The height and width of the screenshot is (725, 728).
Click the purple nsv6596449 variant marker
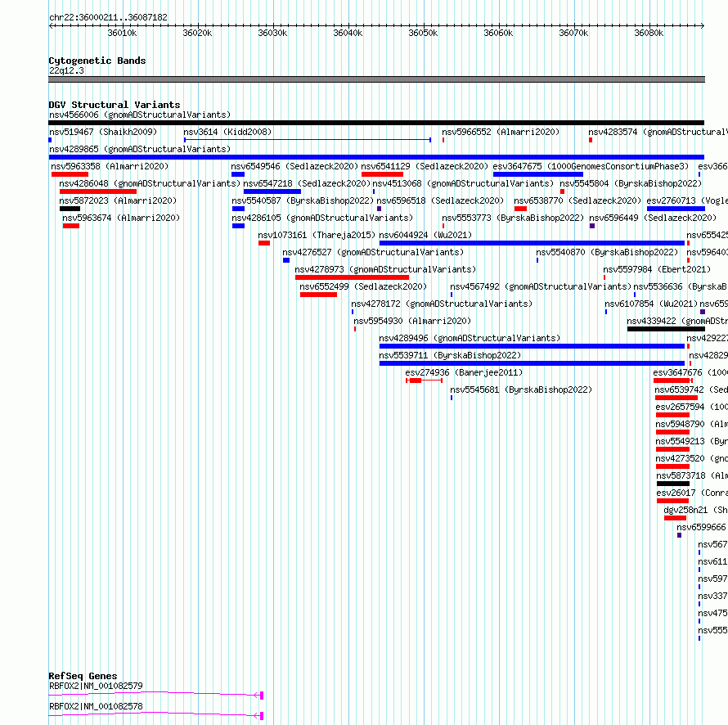pos(592,226)
